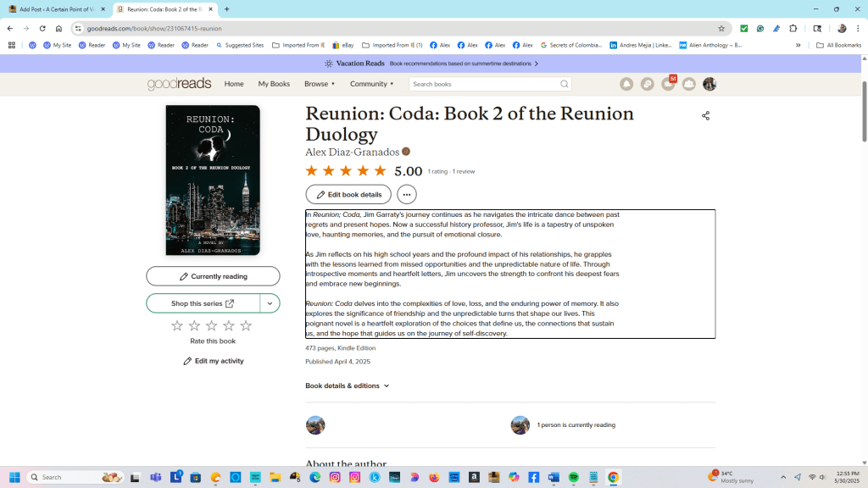Open the group discussions icon in header
The height and width of the screenshot is (488, 868).
(648, 84)
